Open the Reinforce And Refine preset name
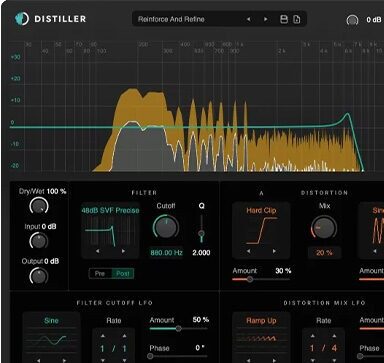The width and height of the screenshot is (384, 363). pos(171,19)
